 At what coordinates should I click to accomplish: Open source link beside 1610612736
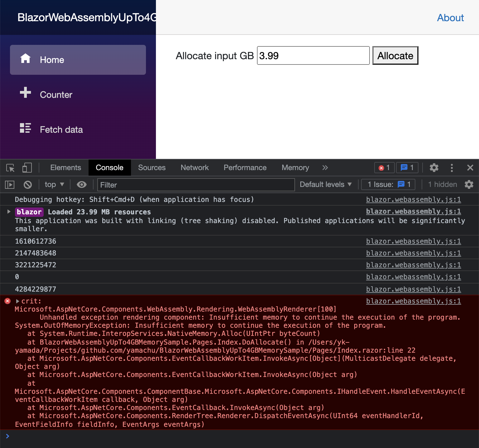pyautogui.click(x=413, y=241)
